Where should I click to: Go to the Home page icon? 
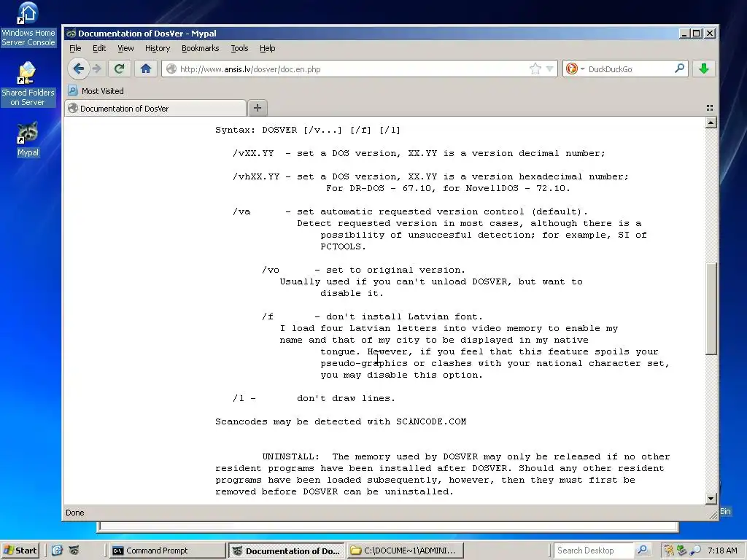pyautogui.click(x=146, y=69)
